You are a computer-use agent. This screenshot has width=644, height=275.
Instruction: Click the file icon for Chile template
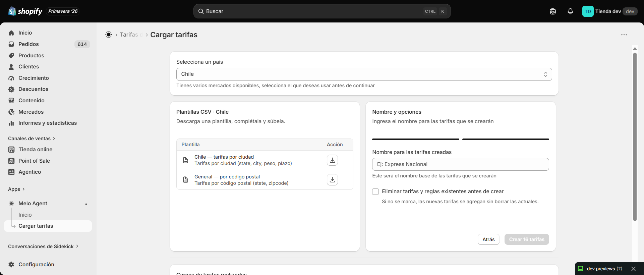(x=185, y=160)
